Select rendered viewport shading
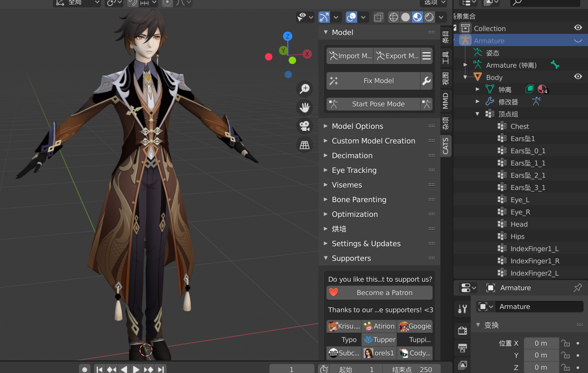The width and height of the screenshot is (588, 373). point(429,17)
